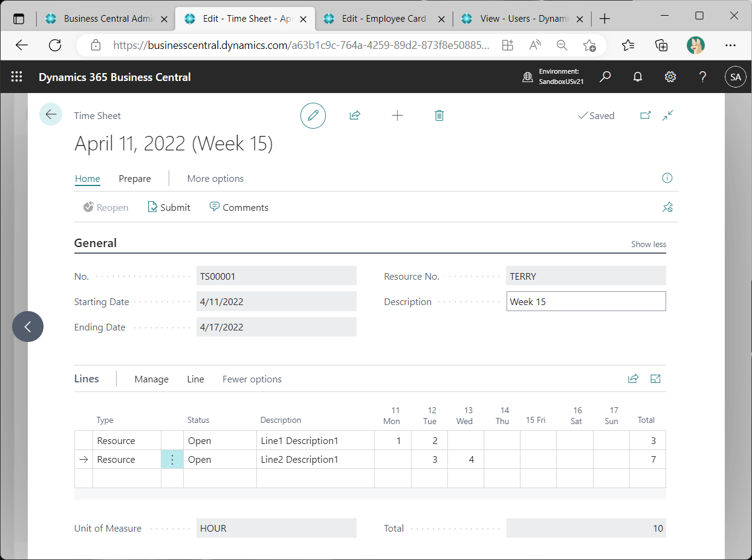
Task: Click the pin action bar icon
Action: (x=667, y=207)
